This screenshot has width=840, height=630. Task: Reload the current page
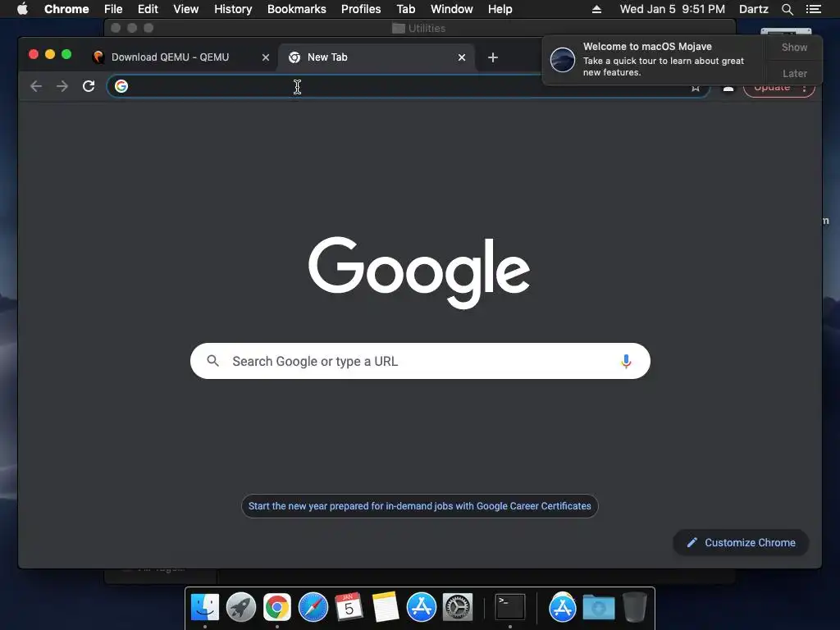(89, 86)
